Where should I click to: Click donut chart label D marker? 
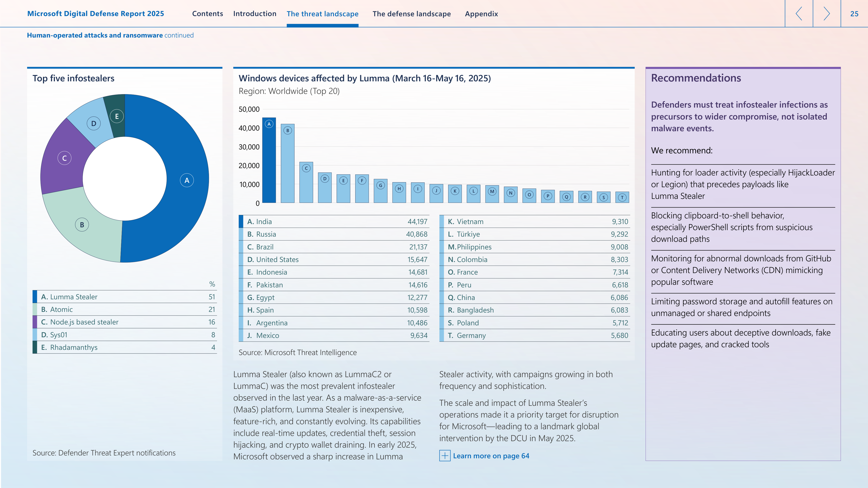(94, 123)
